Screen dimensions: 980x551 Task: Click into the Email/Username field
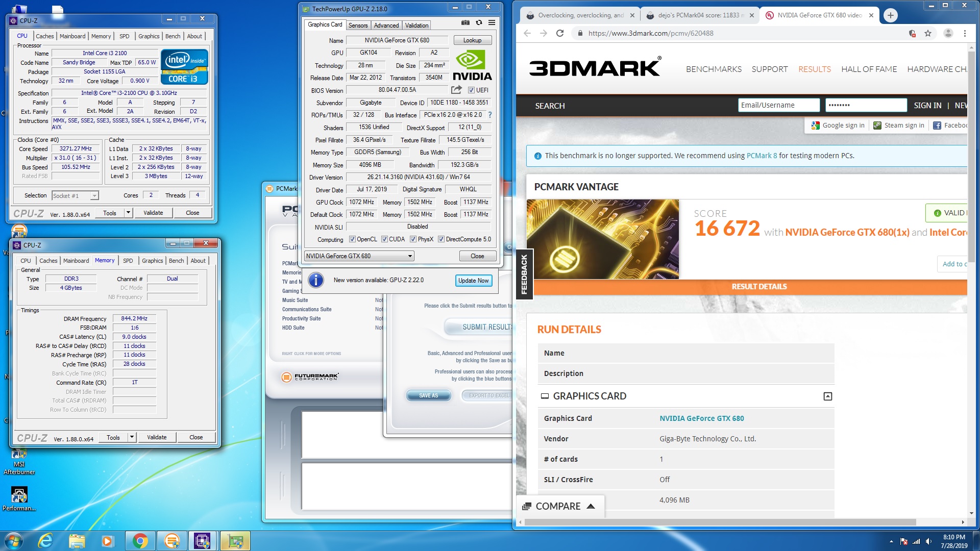(x=778, y=105)
